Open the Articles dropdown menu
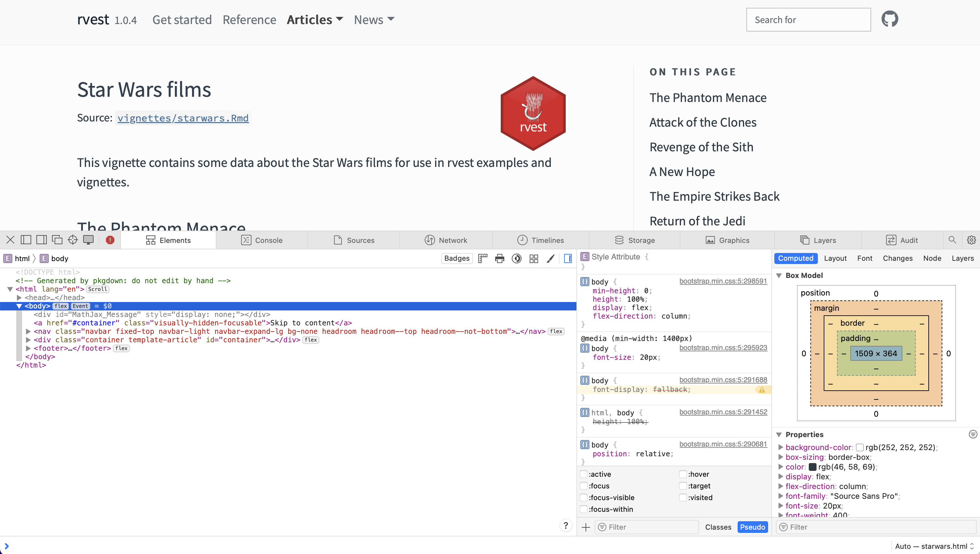The width and height of the screenshot is (980, 554). pos(315,19)
